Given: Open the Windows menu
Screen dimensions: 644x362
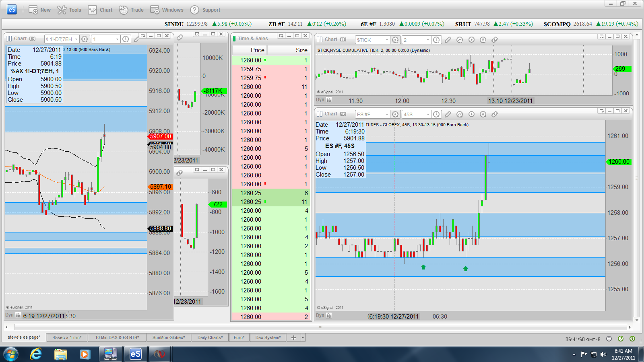Looking at the screenshot, I should click(x=167, y=10).
